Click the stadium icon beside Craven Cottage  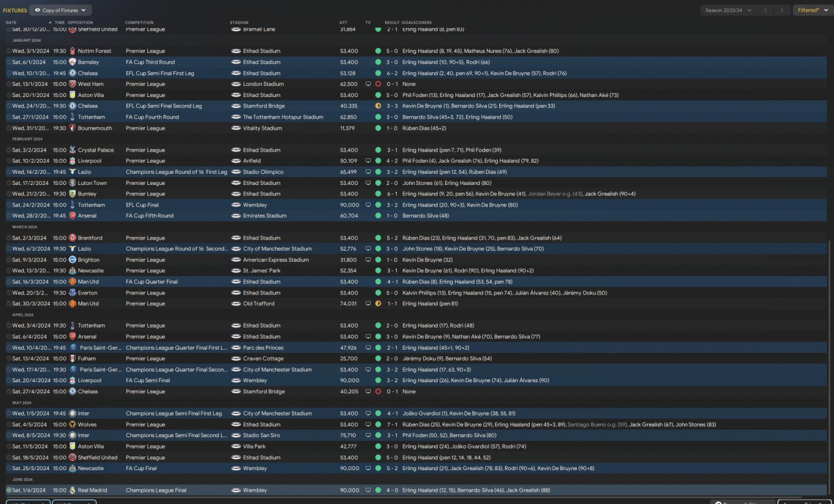(x=236, y=359)
